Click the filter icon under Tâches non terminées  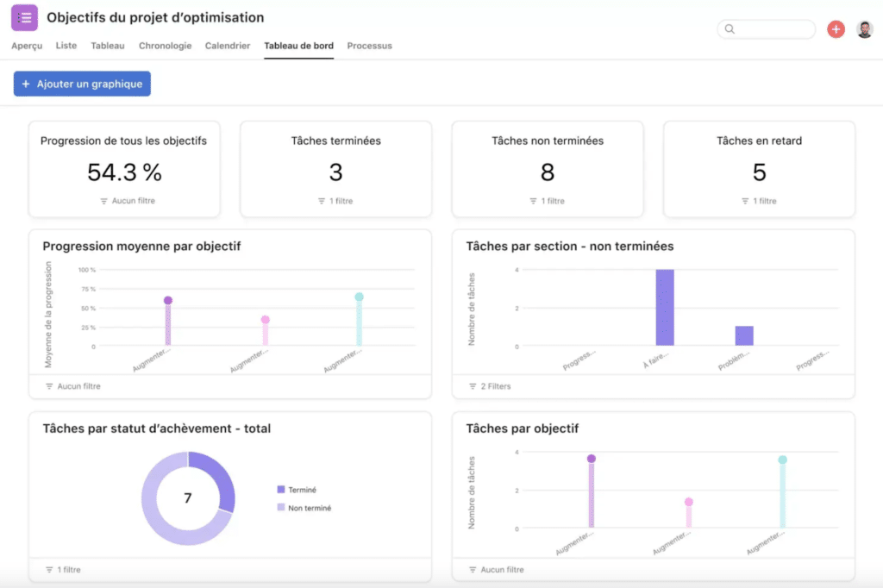[x=534, y=201]
